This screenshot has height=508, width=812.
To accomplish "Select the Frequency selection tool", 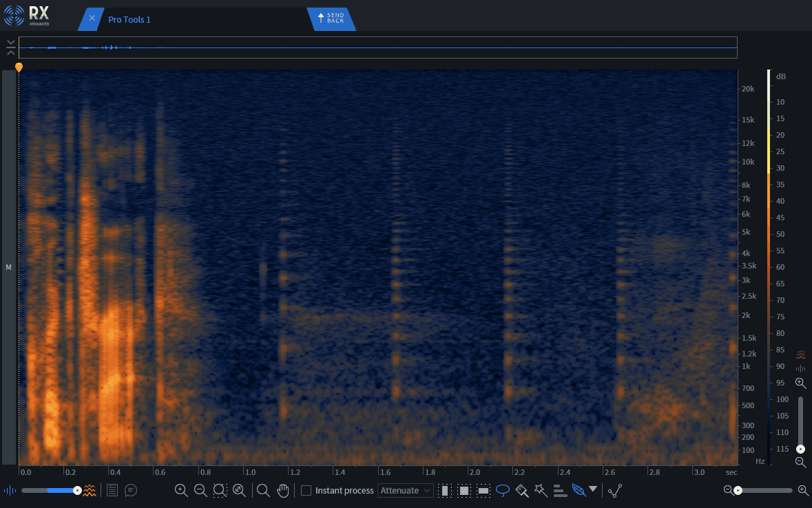I will pyautogui.click(x=483, y=490).
